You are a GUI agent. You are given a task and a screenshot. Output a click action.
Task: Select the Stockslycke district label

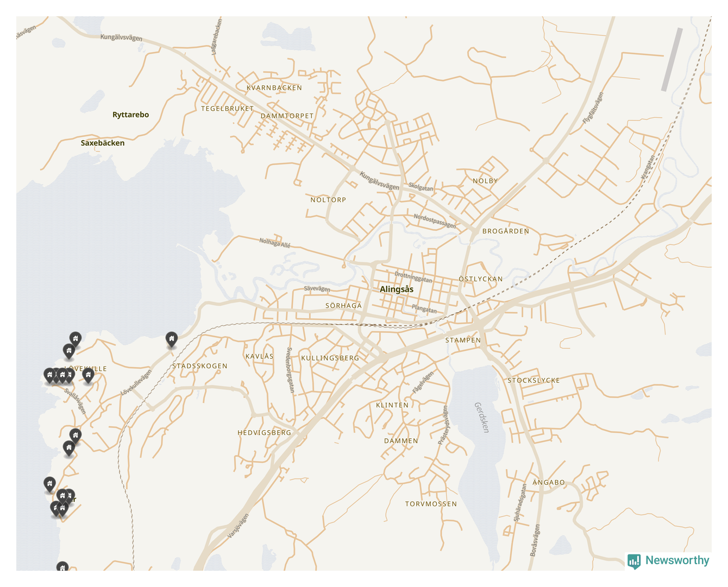(534, 381)
